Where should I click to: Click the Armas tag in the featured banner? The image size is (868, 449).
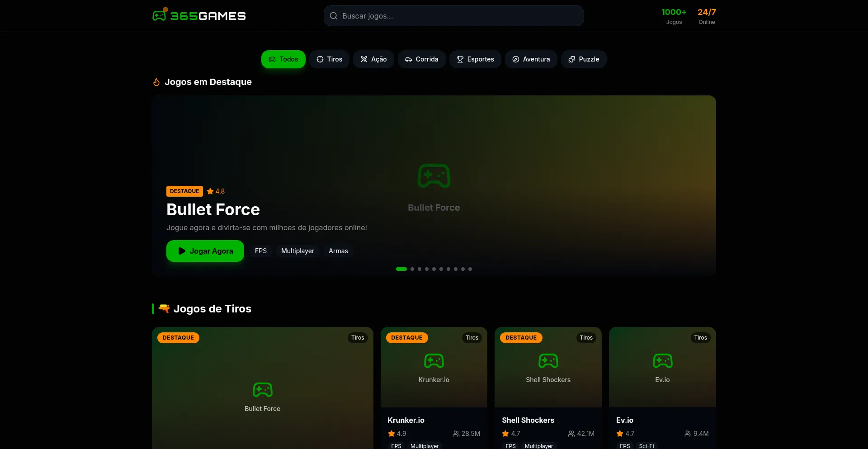coord(338,251)
